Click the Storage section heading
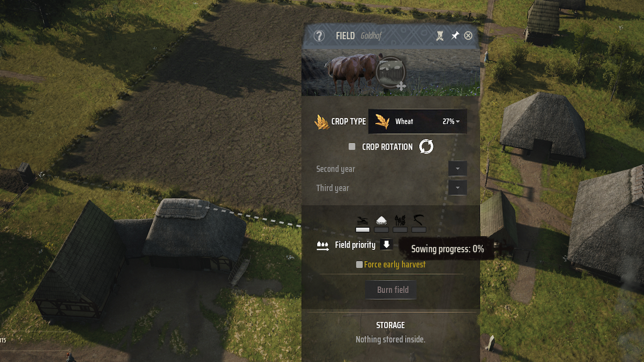Image resolution: width=644 pixels, height=362 pixels. [x=390, y=325]
